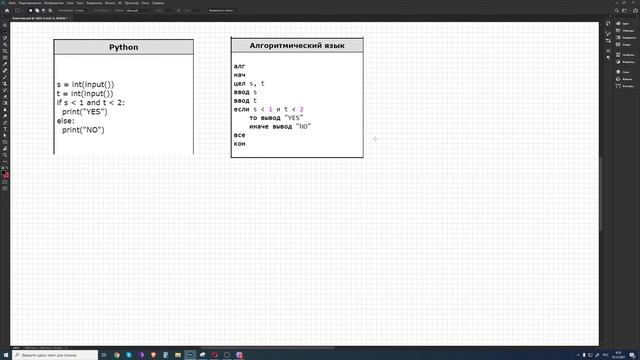Select the Eyedropper tool
This screenshot has height=360, width=640.
coord(5,64)
